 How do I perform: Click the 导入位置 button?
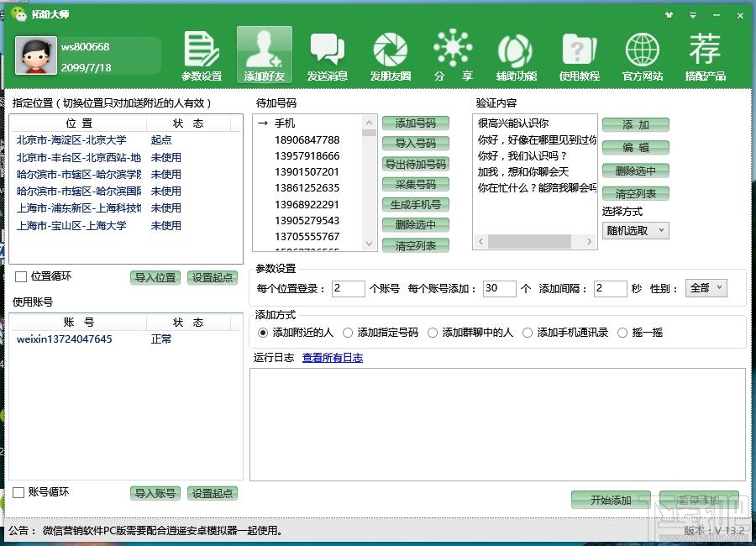point(155,278)
